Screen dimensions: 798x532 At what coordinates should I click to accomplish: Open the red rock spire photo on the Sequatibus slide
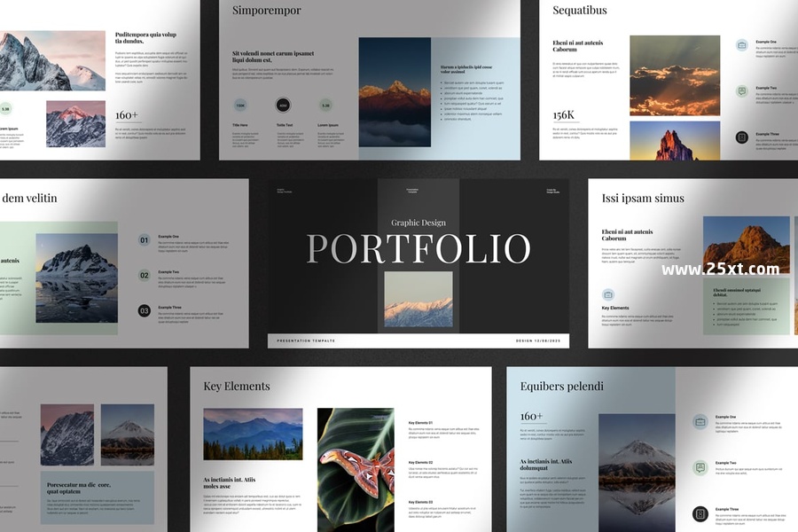(x=675, y=140)
